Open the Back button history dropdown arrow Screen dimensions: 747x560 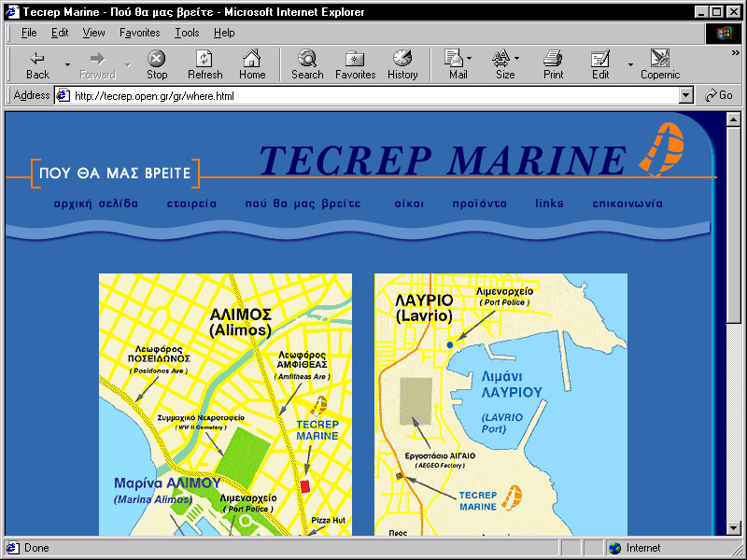(67, 64)
